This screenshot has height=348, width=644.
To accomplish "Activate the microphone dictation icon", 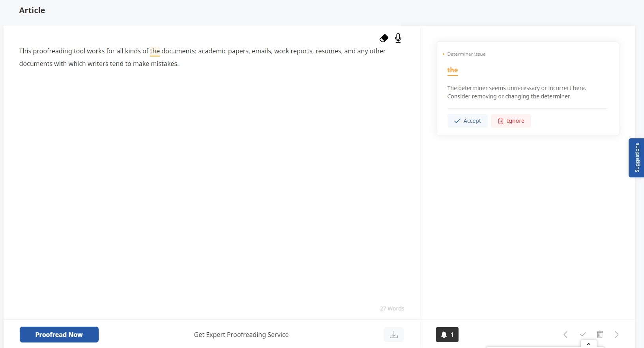I will (x=398, y=38).
